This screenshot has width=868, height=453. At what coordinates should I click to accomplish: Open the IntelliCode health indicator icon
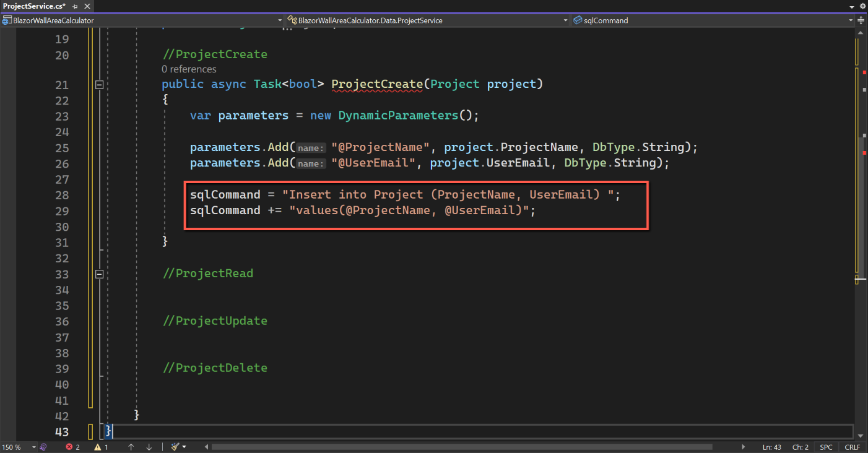pyautogui.click(x=43, y=447)
